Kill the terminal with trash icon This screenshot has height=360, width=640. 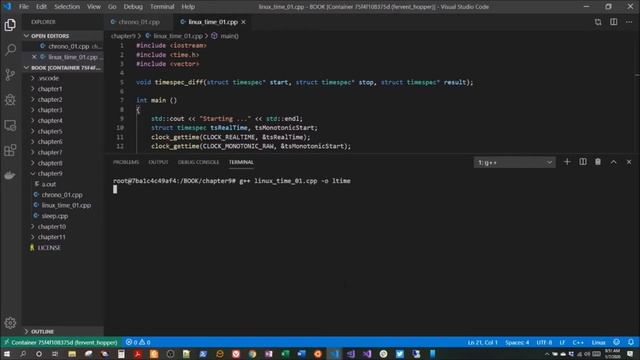(598, 162)
